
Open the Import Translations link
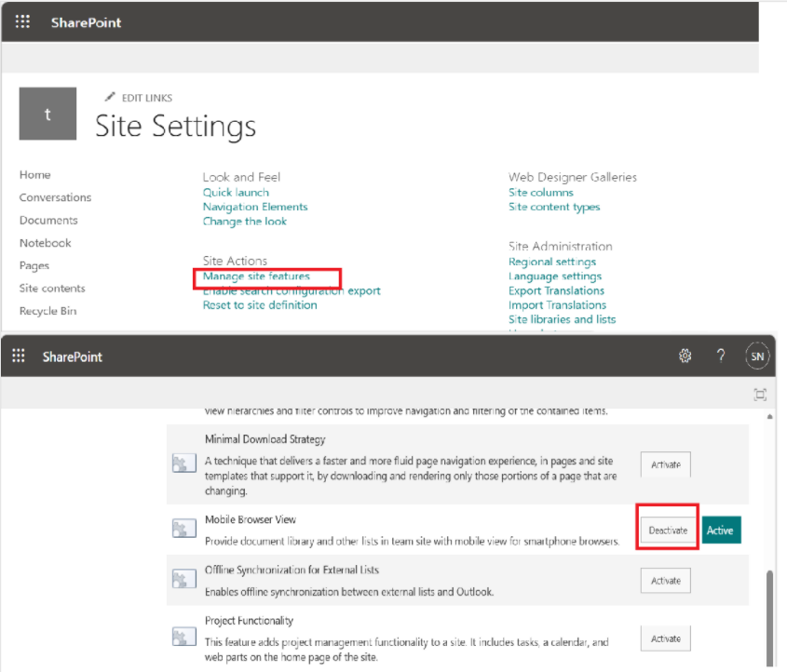(557, 305)
